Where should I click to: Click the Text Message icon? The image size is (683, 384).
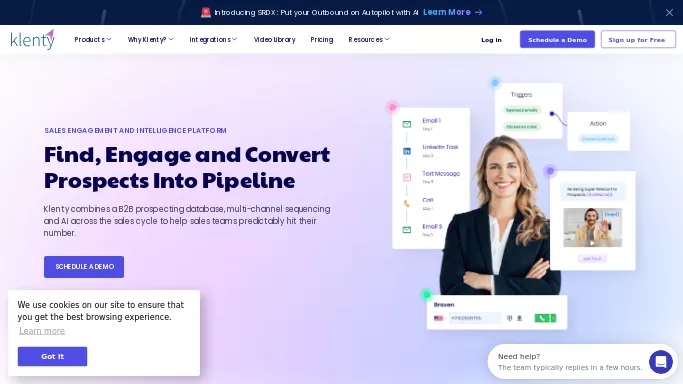click(x=406, y=177)
